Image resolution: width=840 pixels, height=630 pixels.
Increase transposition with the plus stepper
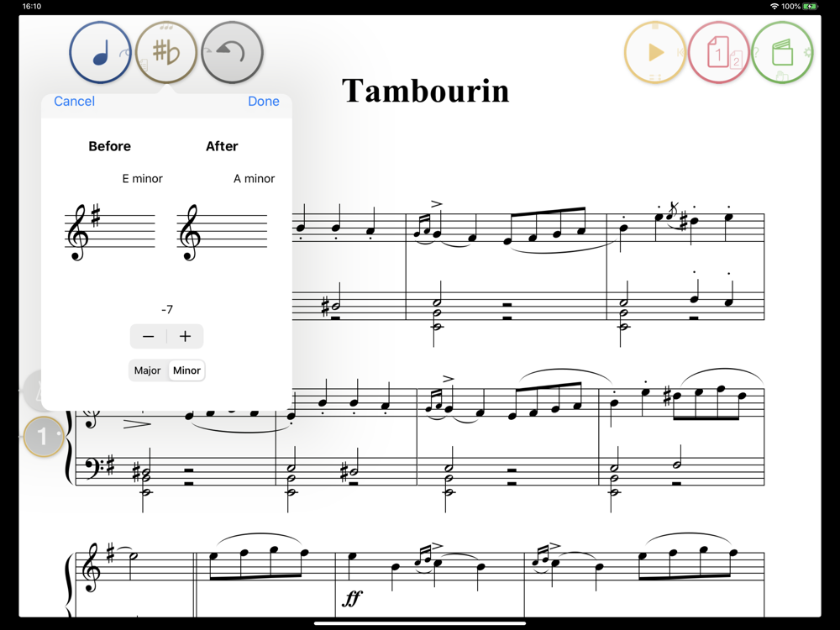(186, 337)
